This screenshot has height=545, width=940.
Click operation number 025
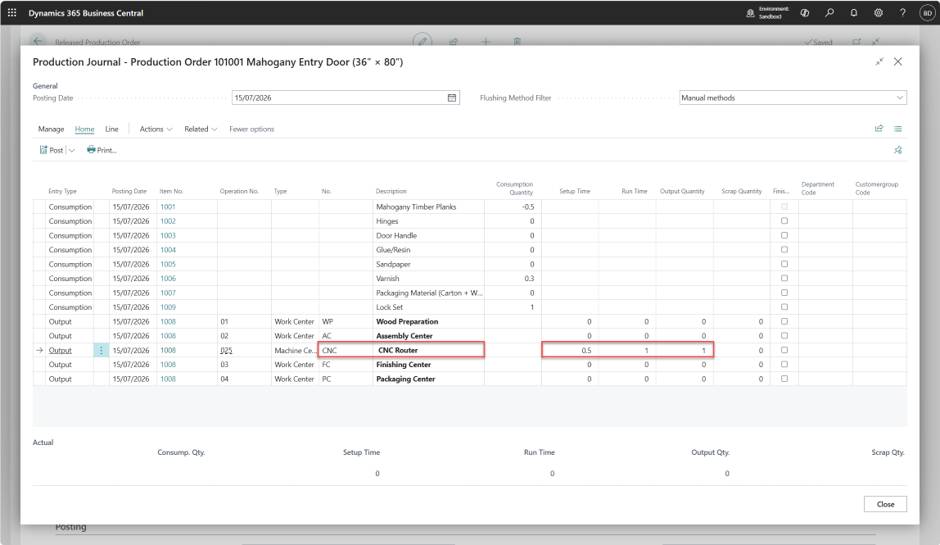point(226,351)
